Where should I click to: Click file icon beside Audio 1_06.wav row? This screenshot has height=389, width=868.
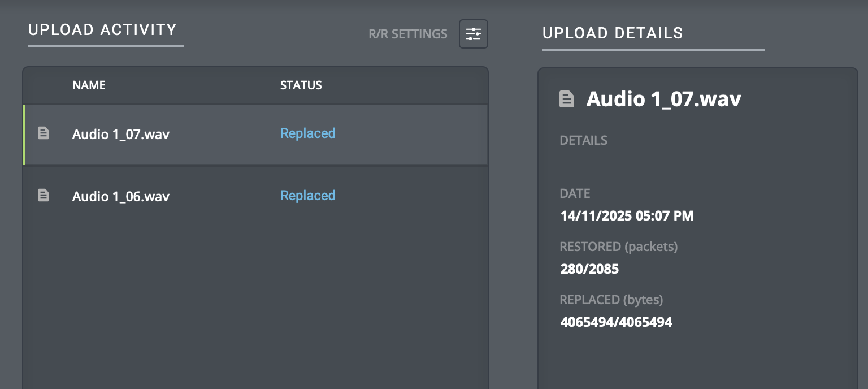(x=44, y=196)
